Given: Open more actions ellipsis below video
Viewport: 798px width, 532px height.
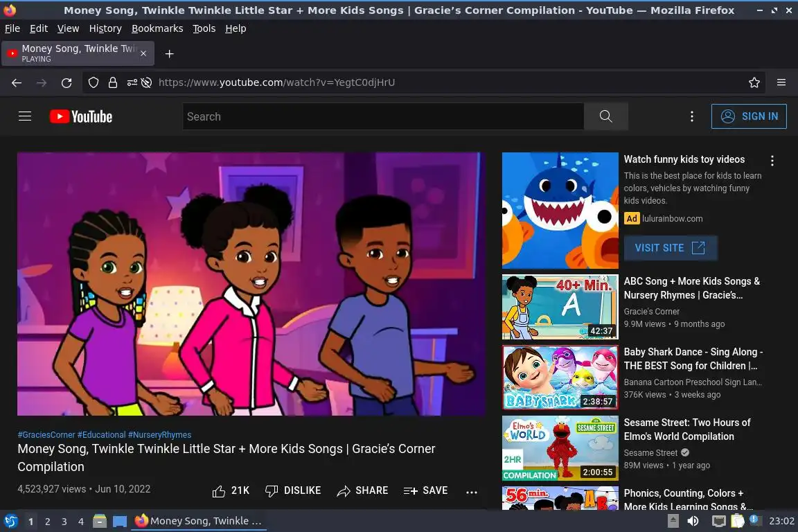Looking at the screenshot, I should click(472, 492).
